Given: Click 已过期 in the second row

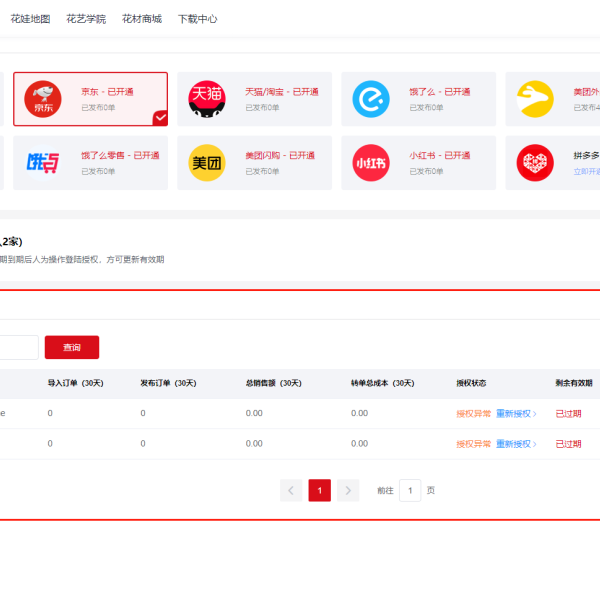Looking at the screenshot, I should point(568,444).
